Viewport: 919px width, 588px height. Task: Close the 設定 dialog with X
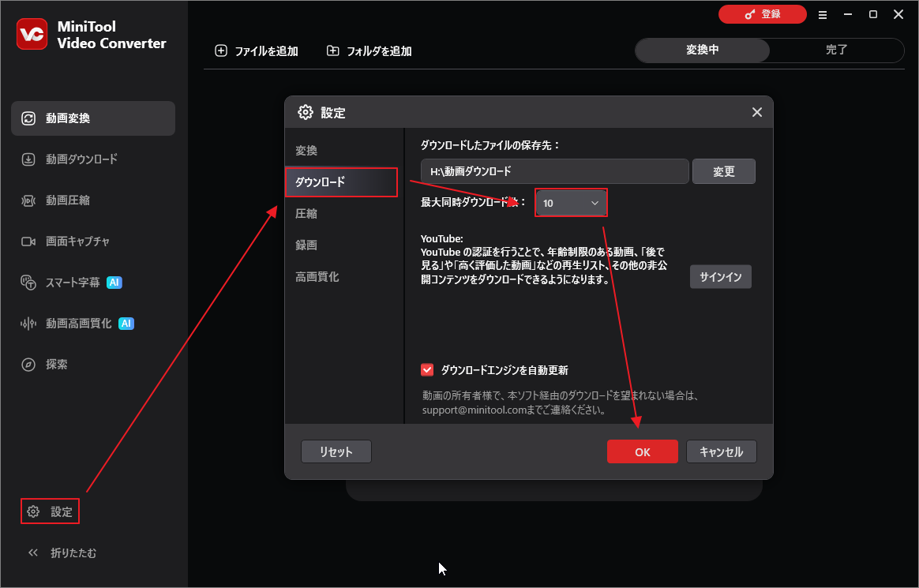757,112
